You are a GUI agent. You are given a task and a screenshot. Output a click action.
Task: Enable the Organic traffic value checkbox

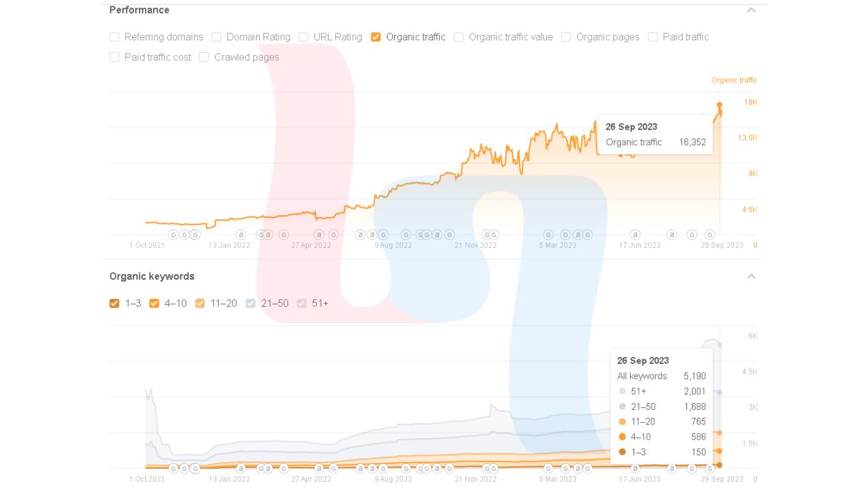pos(459,37)
